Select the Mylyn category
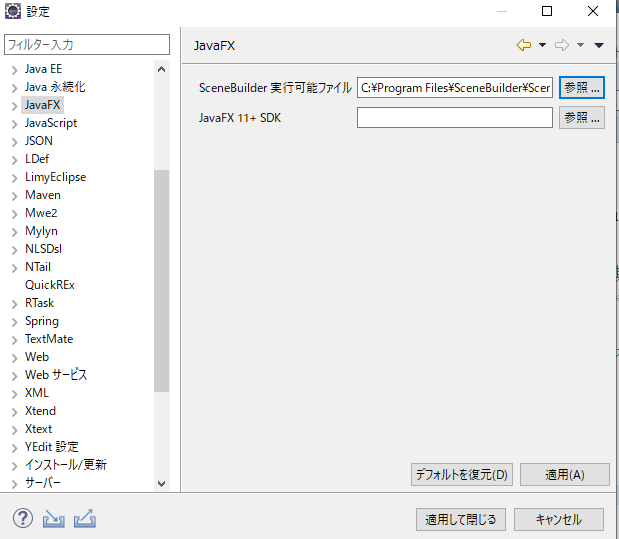This screenshot has width=619, height=539. [41, 231]
